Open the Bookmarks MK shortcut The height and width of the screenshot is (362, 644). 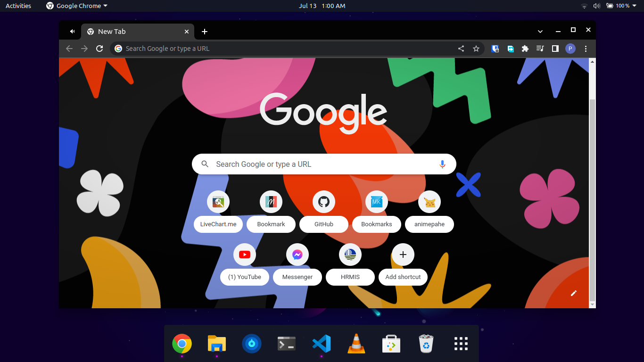click(377, 212)
